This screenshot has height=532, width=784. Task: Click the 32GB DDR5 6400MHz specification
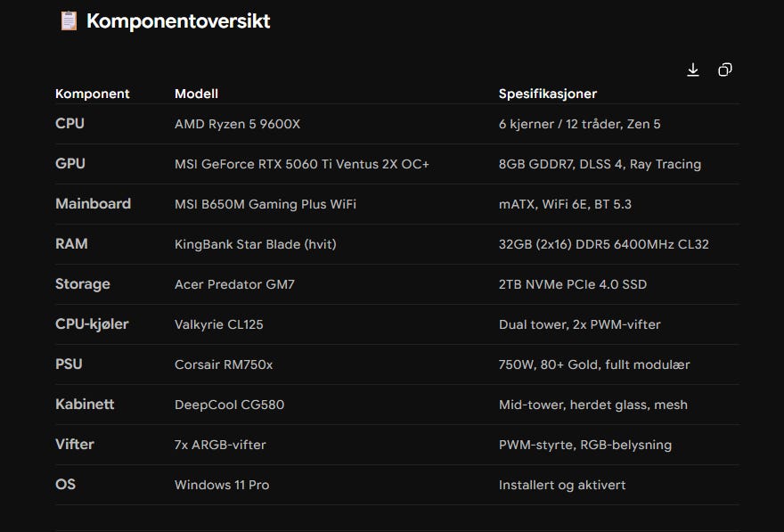point(604,244)
